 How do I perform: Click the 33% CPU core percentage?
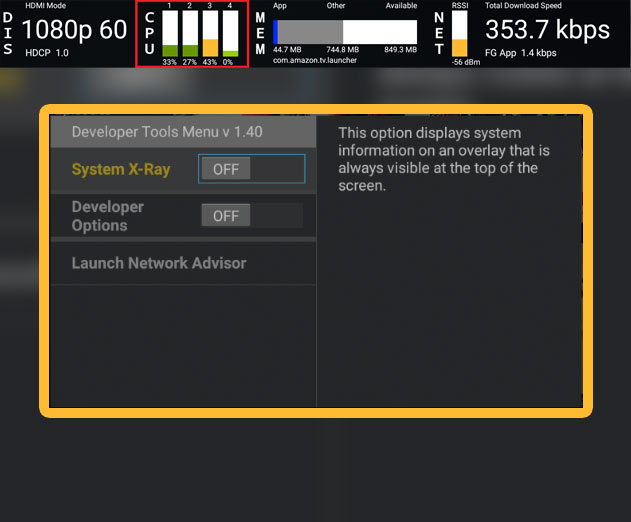[169, 62]
